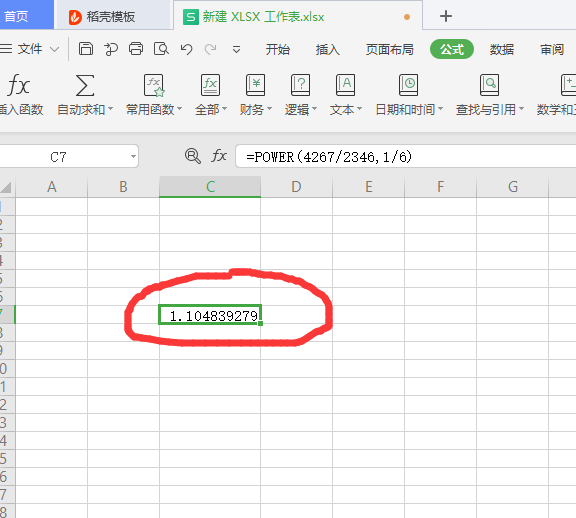This screenshot has width=576, height=518.
Task: Click the Print Preview icon
Action: coord(161,49)
